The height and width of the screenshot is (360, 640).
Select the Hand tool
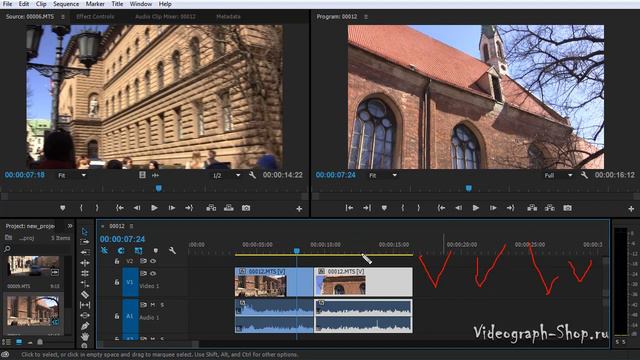click(84, 336)
